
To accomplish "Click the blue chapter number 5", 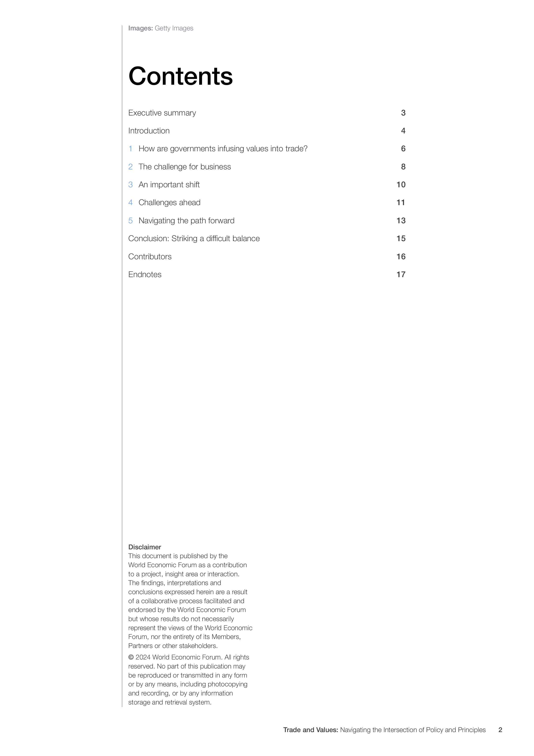I will point(130,221).
